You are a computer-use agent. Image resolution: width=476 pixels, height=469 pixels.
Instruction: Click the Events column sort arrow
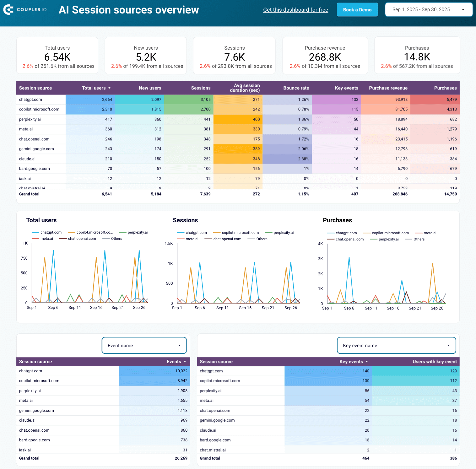[185, 362]
